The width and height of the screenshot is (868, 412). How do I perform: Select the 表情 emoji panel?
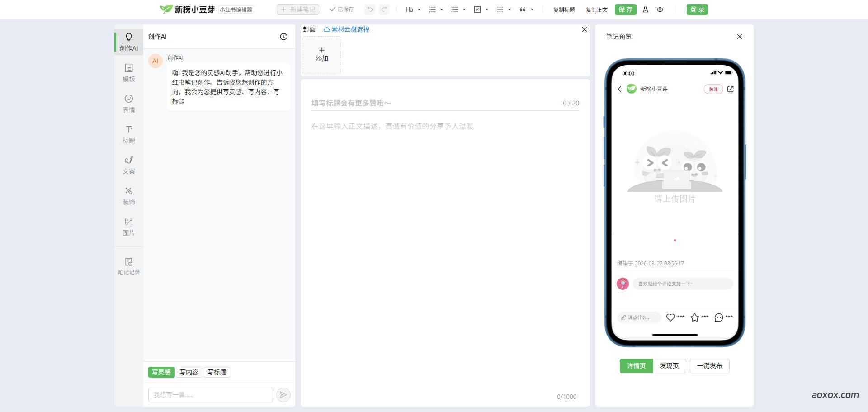point(129,104)
